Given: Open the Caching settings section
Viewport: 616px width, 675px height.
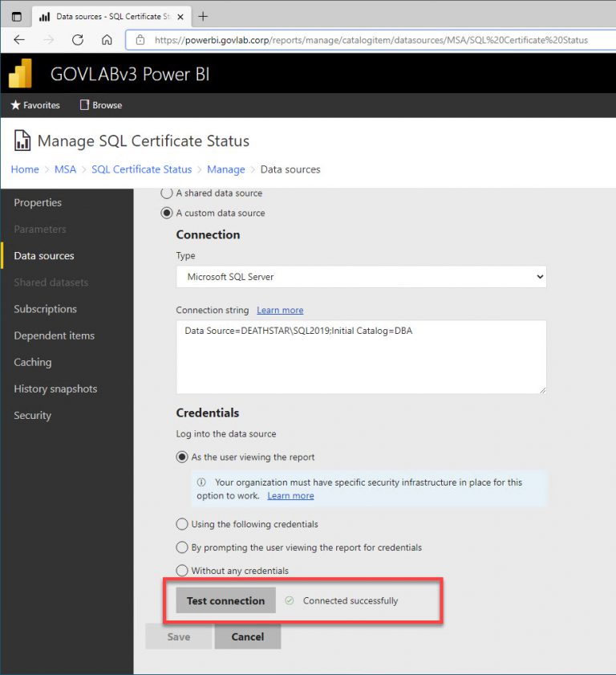Looking at the screenshot, I should point(32,362).
